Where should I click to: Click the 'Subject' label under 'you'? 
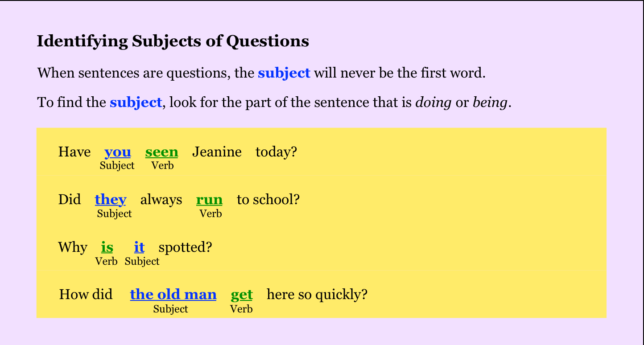pyautogui.click(x=117, y=166)
